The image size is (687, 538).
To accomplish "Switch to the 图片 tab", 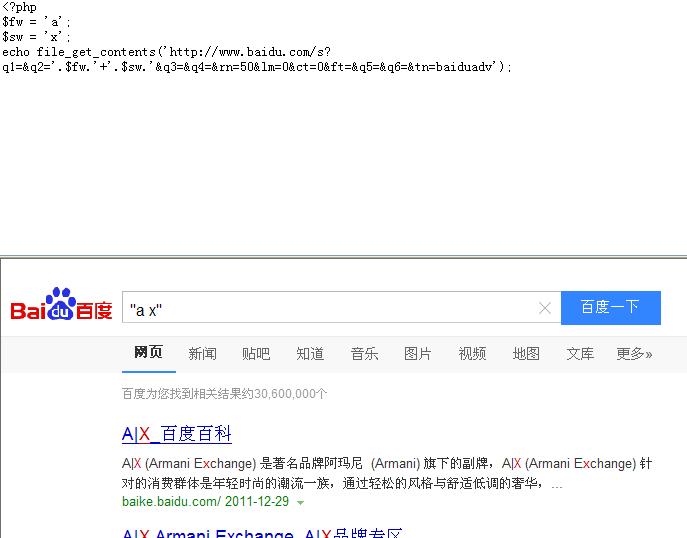I will 418,353.
